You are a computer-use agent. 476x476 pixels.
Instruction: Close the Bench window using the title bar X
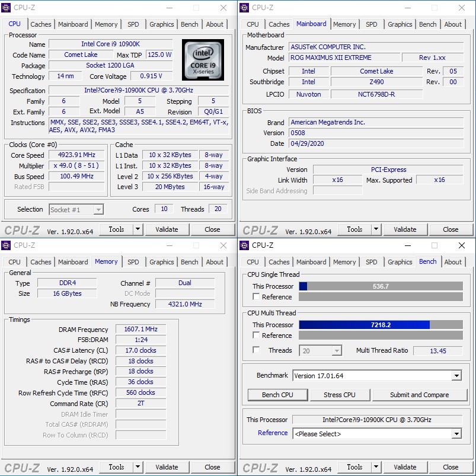click(461, 245)
